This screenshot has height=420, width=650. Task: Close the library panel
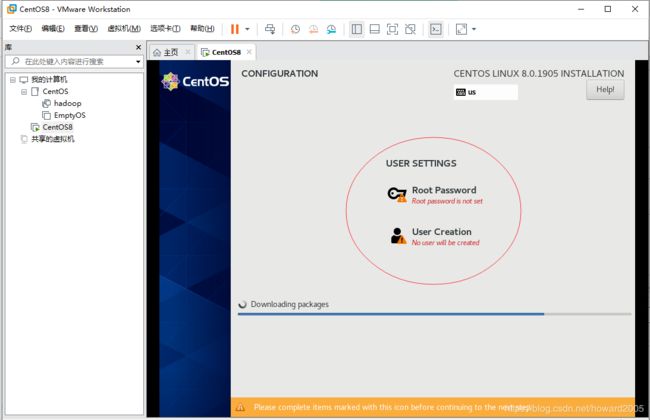point(138,47)
